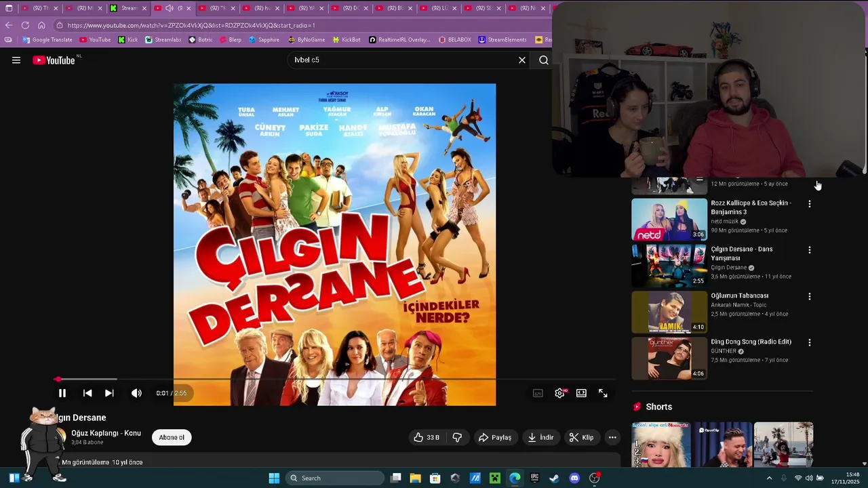Screen dimensions: 868x488
Task: Open the first Shorts thumbnail
Action: pyautogui.click(x=661, y=445)
